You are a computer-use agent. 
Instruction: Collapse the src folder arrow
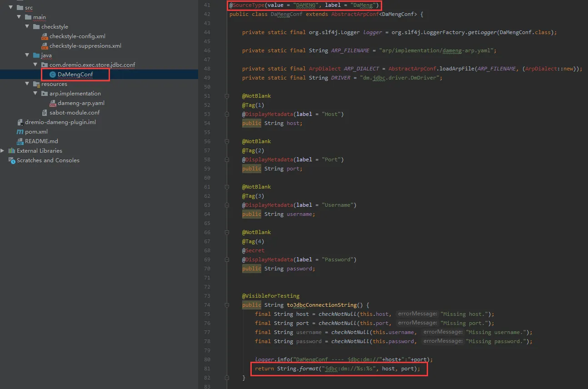click(x=10, y=7)
